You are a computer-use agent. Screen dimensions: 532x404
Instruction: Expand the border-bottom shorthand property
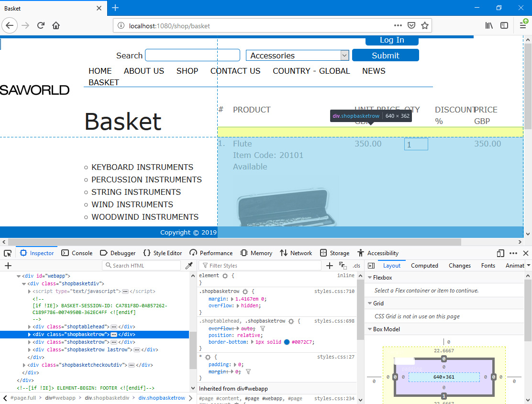click(253, 342)
